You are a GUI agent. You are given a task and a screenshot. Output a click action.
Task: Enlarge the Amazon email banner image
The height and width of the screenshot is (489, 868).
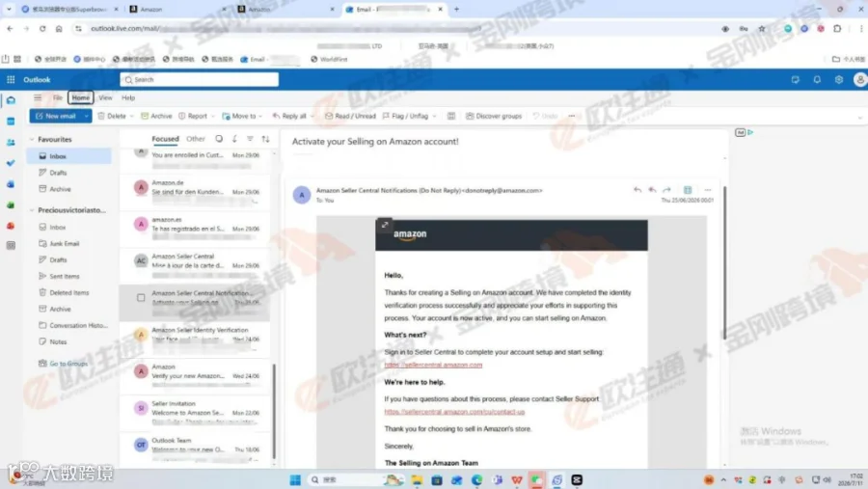pos(385,225)
